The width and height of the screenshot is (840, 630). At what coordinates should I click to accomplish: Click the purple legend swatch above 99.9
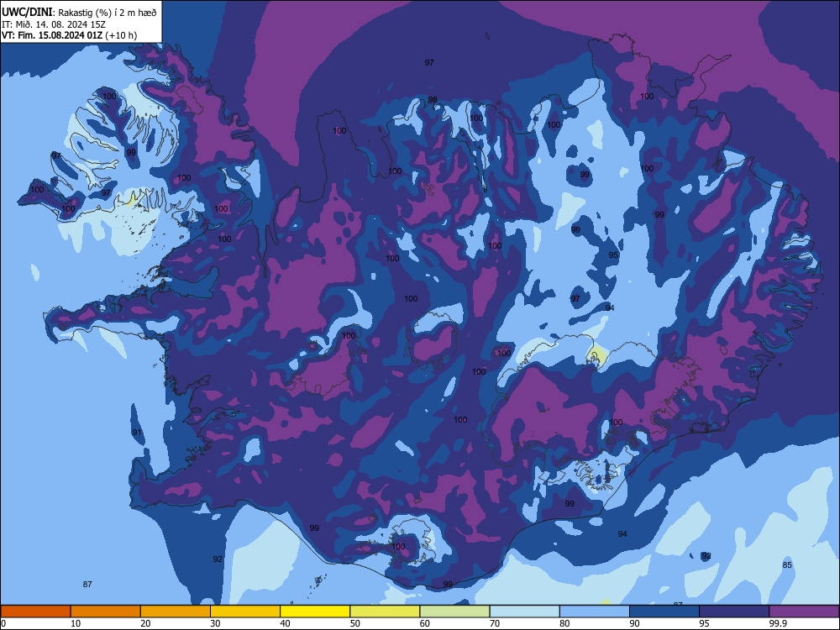[804, 612]
